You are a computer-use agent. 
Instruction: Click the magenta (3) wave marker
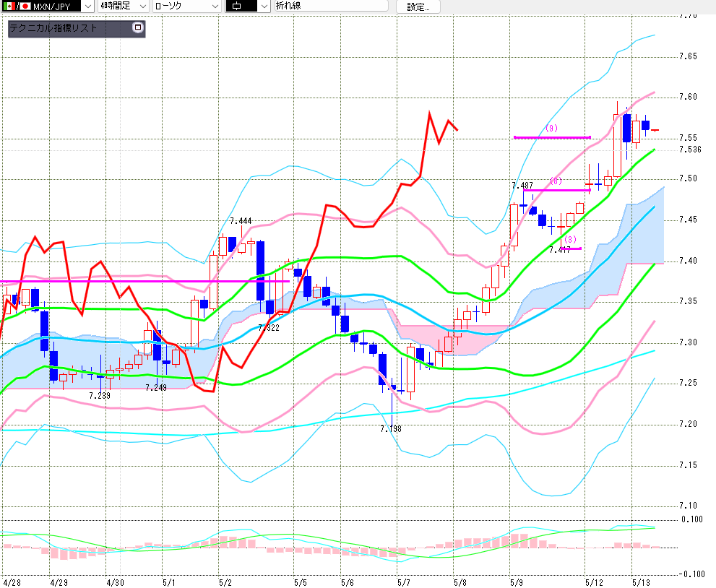(x=570, y=239)
